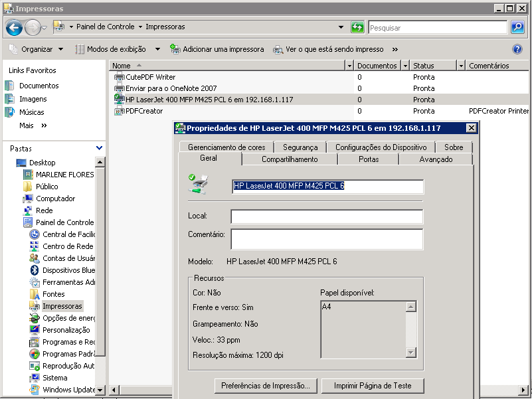Click the Windows Update icon in tree
This screenshot has height=399, width=532.
tap(35, 390)
